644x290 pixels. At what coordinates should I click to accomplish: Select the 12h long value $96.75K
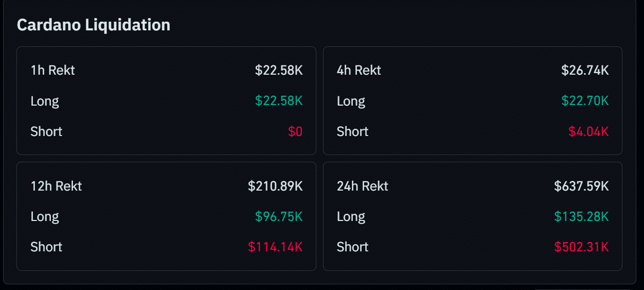click(279, 217)
